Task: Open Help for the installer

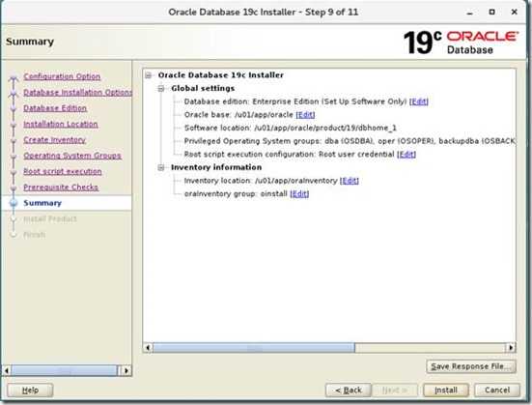Action: click(x=30, y=391)
